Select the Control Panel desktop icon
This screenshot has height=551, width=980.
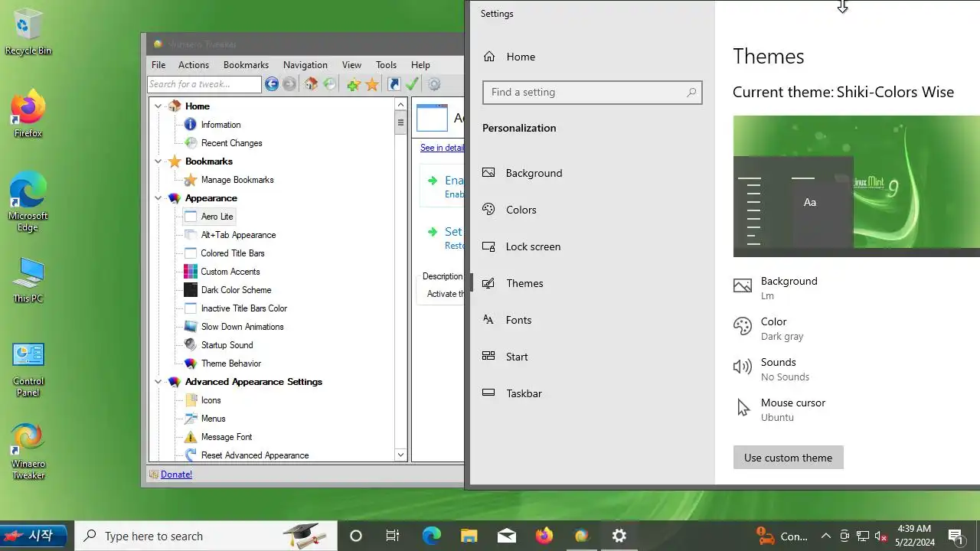point(28,370)
